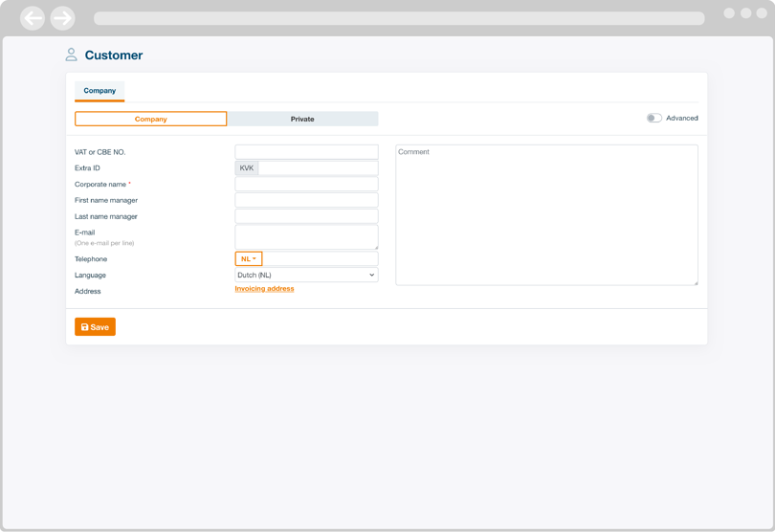Click the Customer person icon
Viewport: 775px width, 532px height.
point(71,55)
